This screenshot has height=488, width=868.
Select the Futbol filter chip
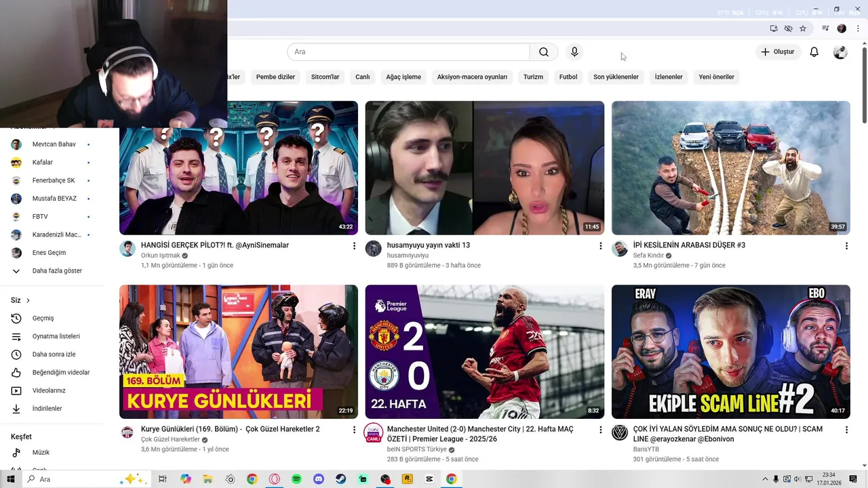click(x=568, y=77)
